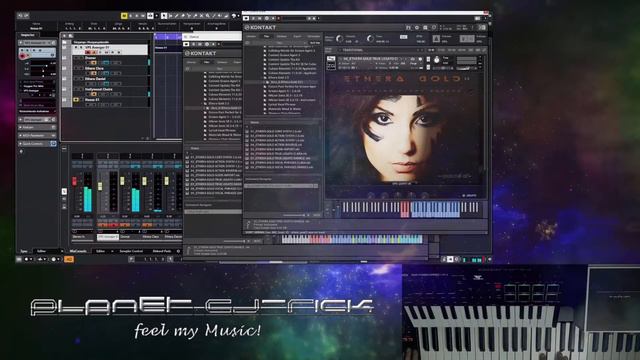
Task: Switch to Expert tab in front Kontakt browser
Action: pyautogui.click(x=297, y=36)
